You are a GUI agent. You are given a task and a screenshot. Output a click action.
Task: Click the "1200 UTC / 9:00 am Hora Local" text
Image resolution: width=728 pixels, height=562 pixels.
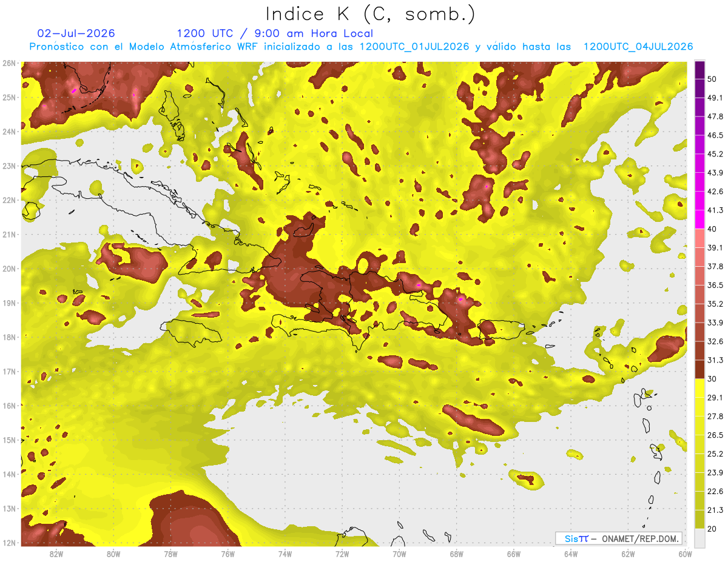point(275,33)
